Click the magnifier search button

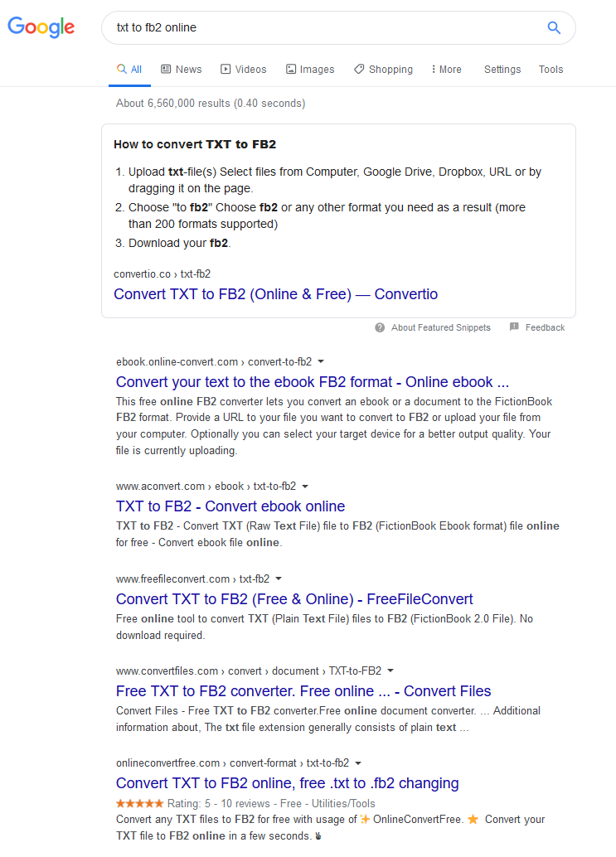[x=554, y=27]
